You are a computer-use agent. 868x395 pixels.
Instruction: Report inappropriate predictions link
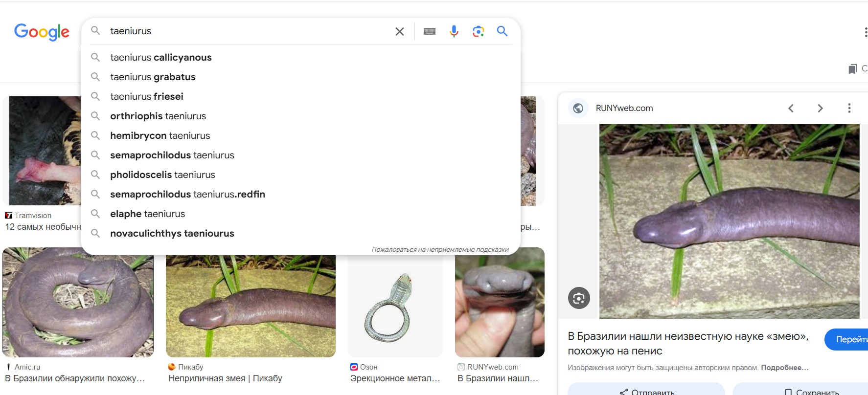click(440, 249)
